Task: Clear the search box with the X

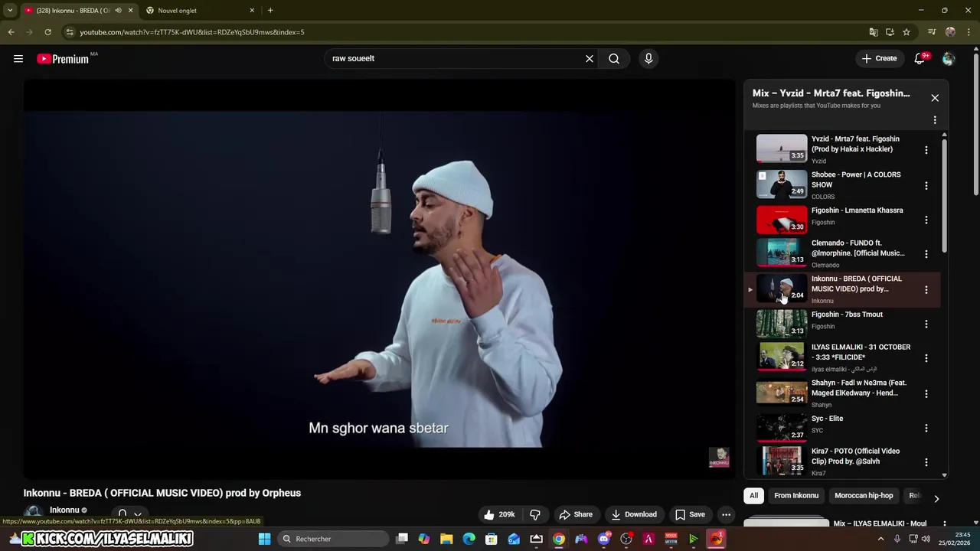Action: (590, 58)
